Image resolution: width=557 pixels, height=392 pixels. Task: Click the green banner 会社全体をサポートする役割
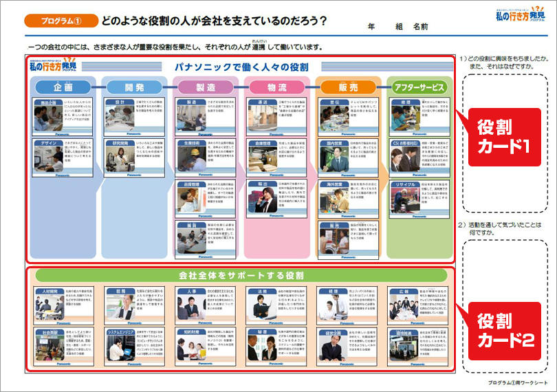pos(241,275)
